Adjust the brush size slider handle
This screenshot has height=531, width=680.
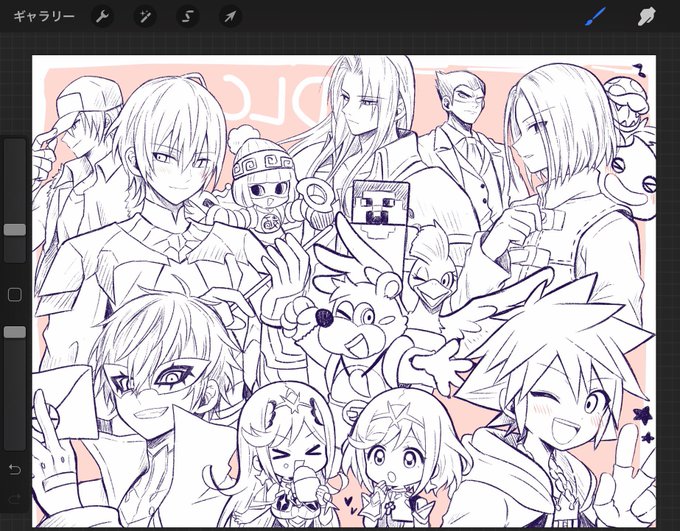(15, 229)
